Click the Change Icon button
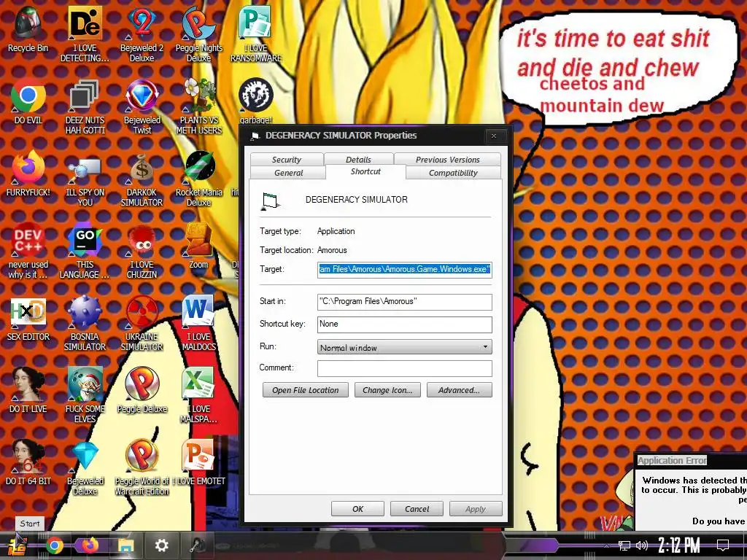 (387, 390)
